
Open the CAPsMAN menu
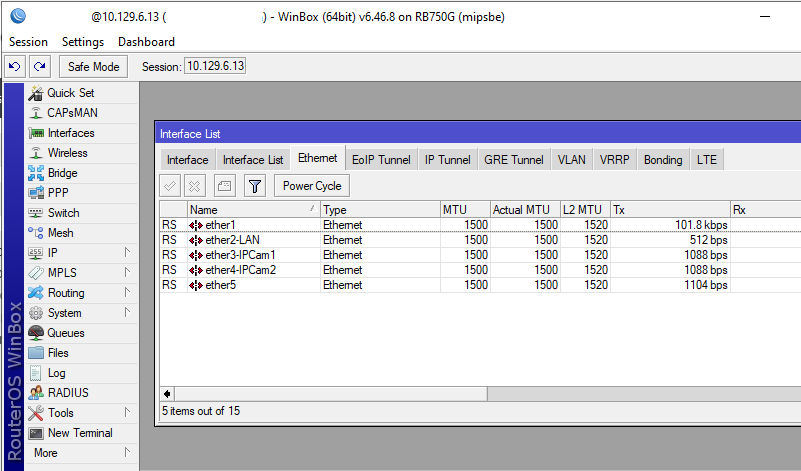click(x=82, y=113)
